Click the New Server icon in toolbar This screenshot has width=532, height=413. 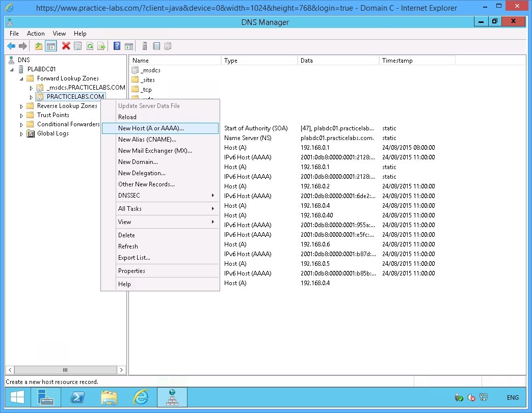pyautogui.click(x=145, y=46)
